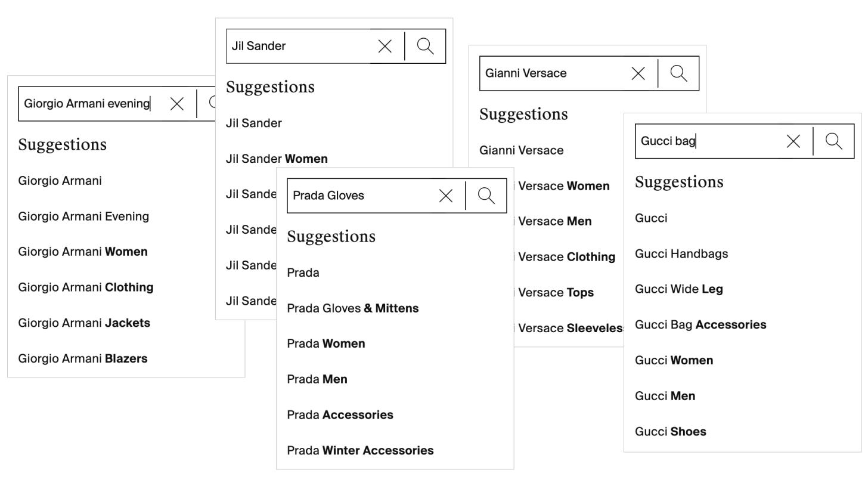The height and width of the screenshot is (489, 868).
Task: Select the plain Jil Sander suggestion
Action: [x=254, y=123]
